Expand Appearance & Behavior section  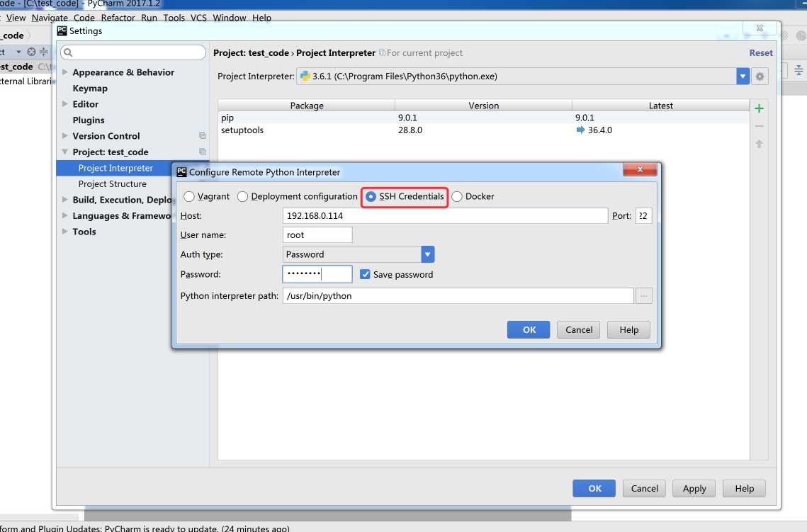(65, 72)
